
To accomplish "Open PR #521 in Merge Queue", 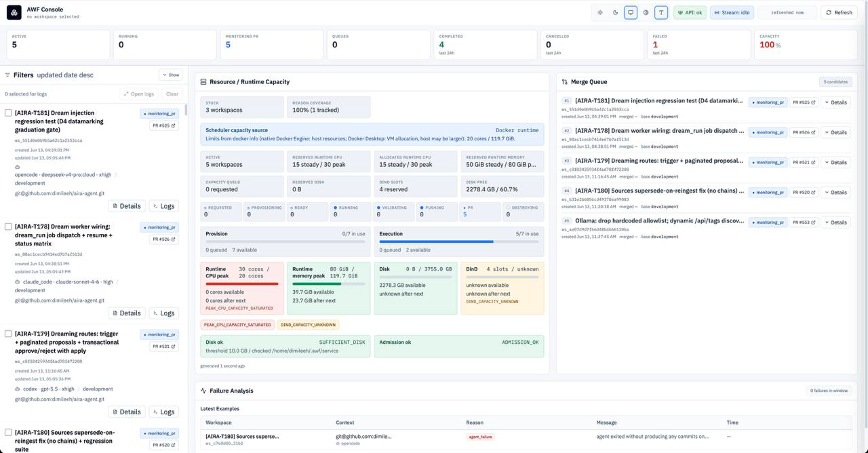I will click(x=804, y=162).
